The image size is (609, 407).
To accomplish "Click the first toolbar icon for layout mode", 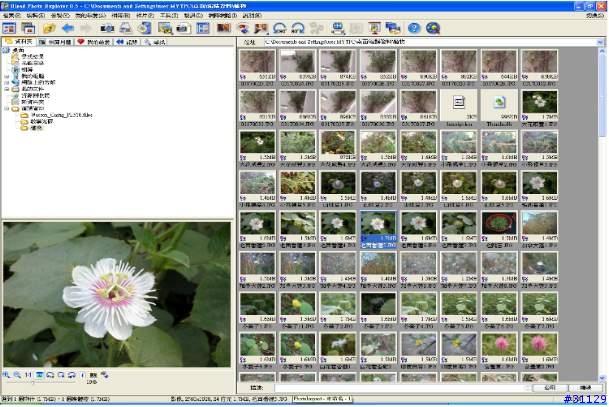I will (x=9, y=28).
